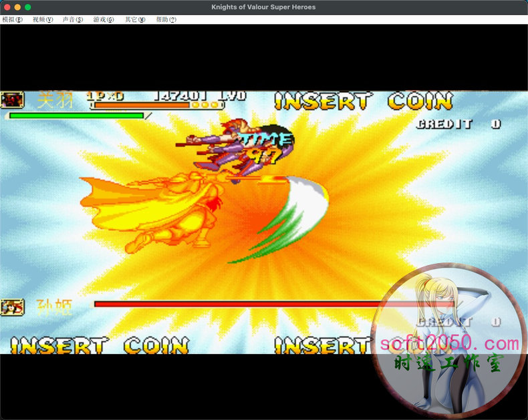Open the 帮助(?) help menu

click(166, 19)
